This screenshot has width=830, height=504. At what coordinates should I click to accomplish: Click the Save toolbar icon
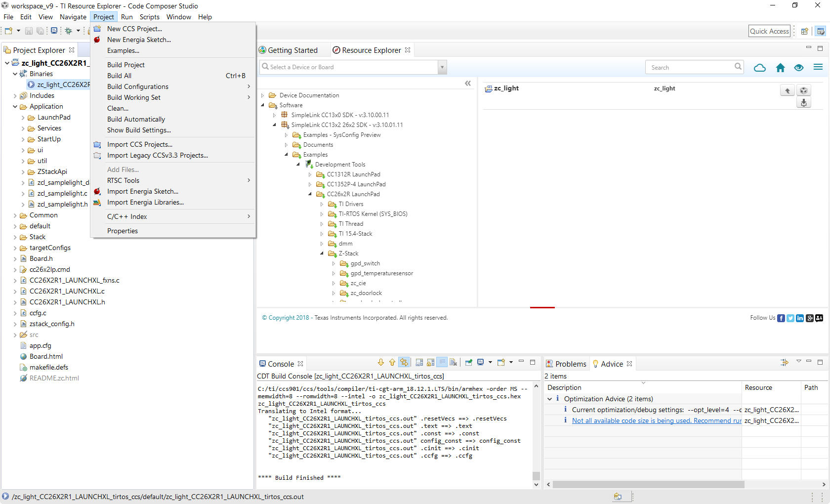pyautogui.click(x=29, y=31)
